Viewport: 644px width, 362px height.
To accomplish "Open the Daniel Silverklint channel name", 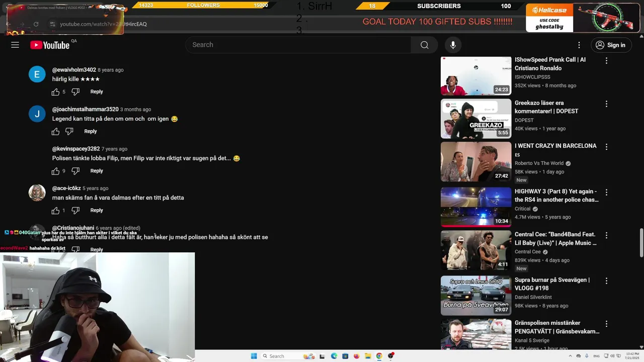I will pos(533,297).
